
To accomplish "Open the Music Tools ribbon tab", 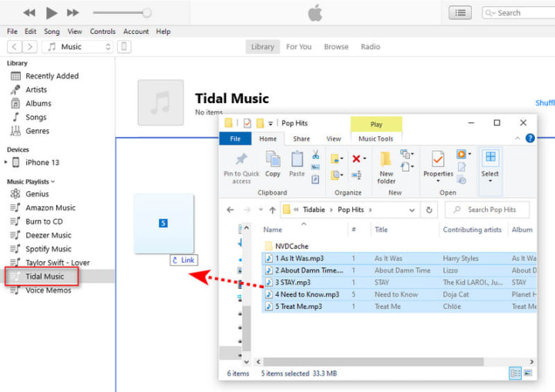I will (x=376, y=139).
